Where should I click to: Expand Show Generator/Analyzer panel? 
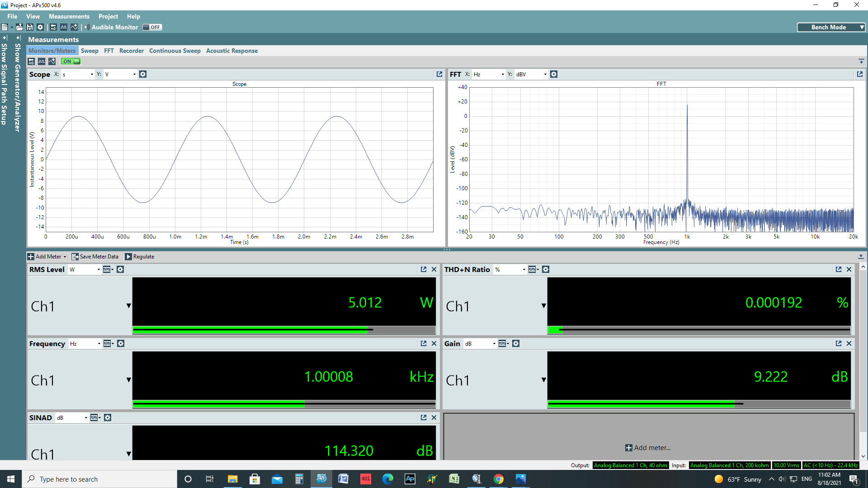pos(18,84)
